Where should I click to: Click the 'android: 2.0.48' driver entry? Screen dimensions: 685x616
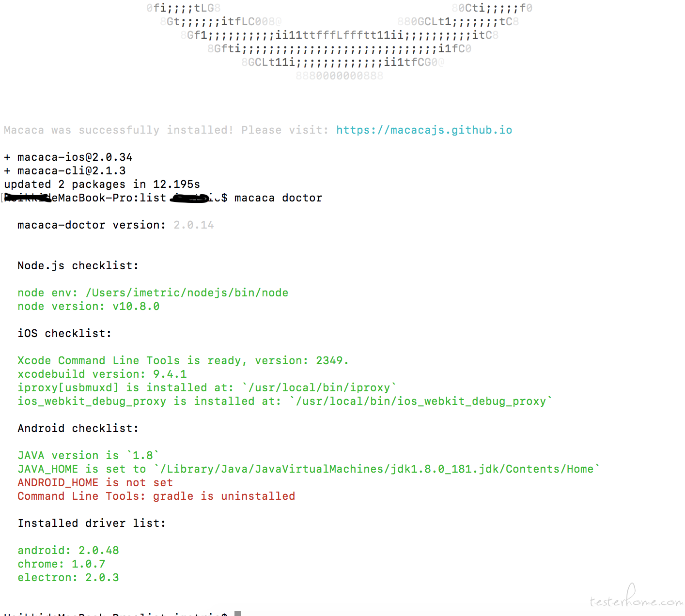68,551
